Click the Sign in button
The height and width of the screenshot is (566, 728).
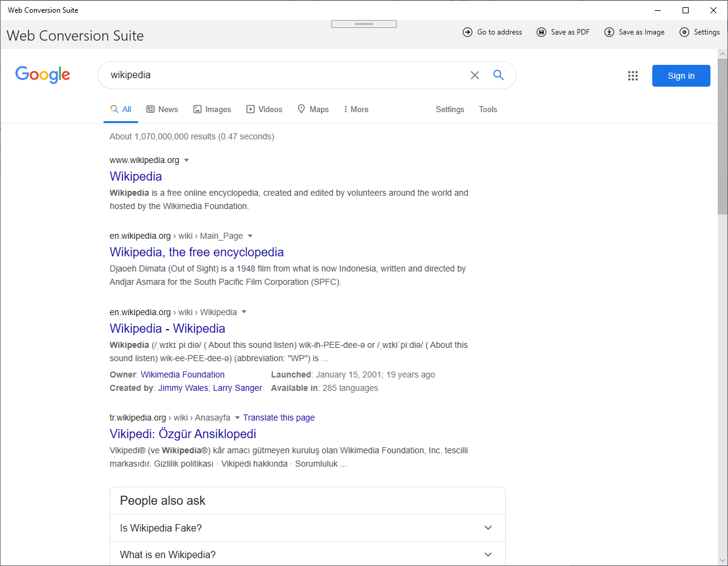pos(681,76)
